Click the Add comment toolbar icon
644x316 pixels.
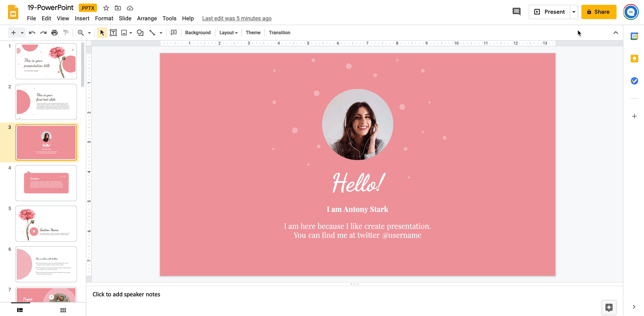(174, 33)
